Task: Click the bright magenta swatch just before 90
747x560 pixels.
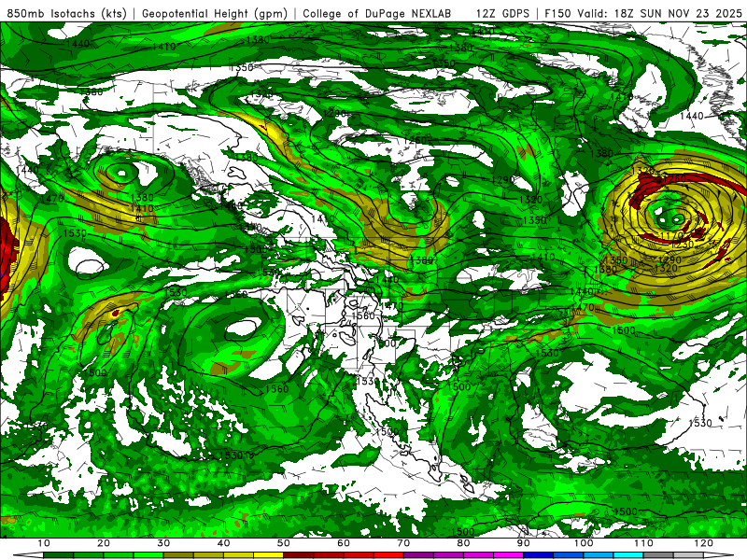Action: 508,555
